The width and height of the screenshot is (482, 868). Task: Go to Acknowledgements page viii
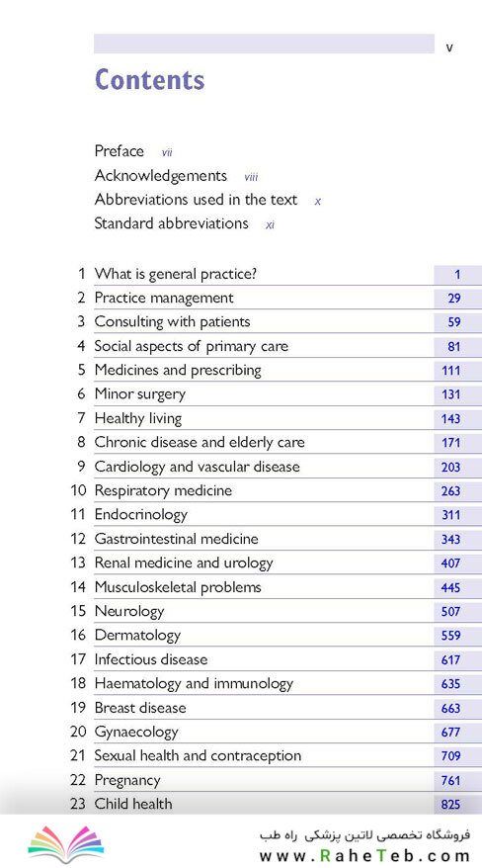251,177
